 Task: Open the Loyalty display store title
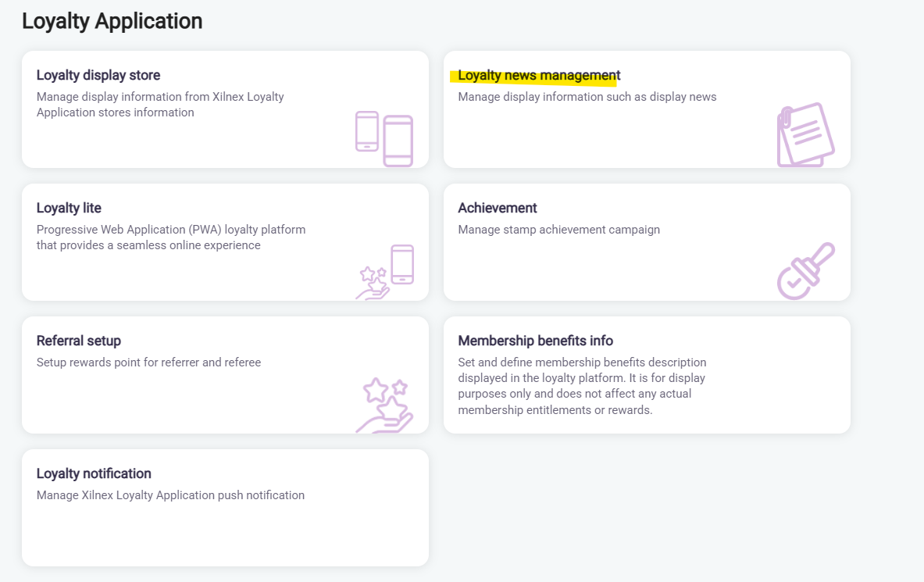point(98,76)
